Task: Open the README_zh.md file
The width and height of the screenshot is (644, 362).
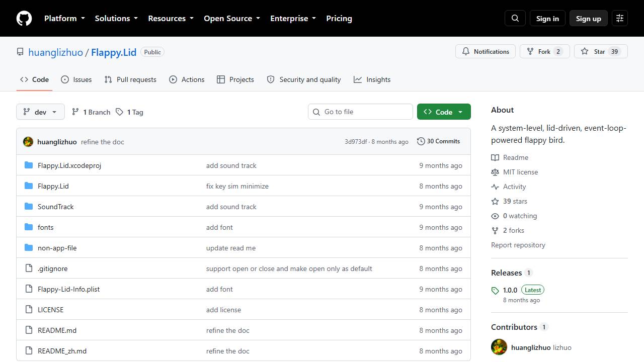Action: tap(62, 351)
